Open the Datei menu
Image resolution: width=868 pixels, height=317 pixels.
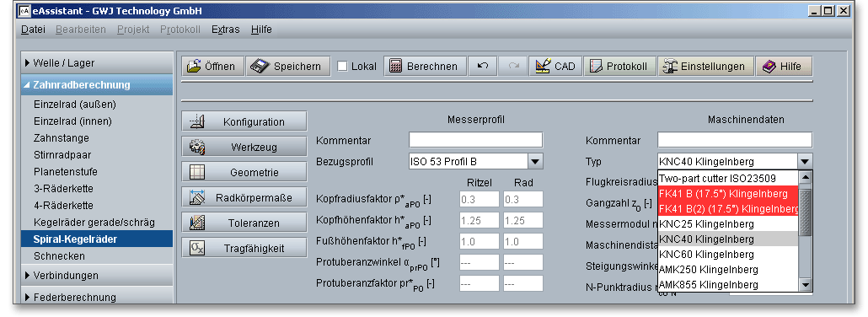click(x=33, y=30)
